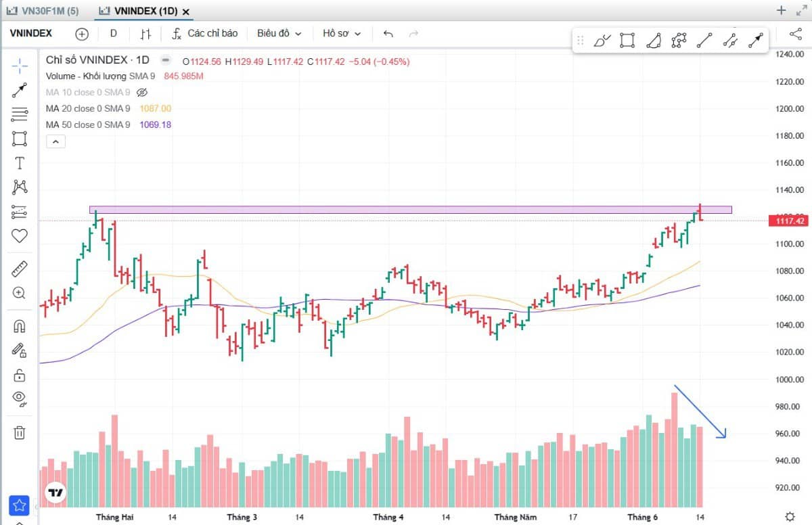Click the MA 50 value 1069.18
The image size is (812, 525).
click(155, 124)
